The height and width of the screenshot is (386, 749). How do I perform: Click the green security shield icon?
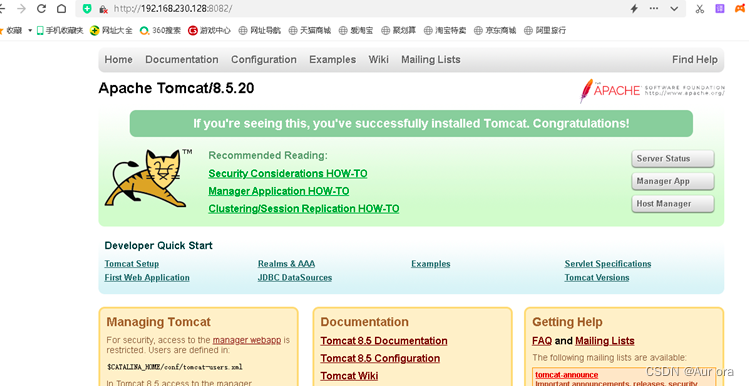[x=87, y=9]
